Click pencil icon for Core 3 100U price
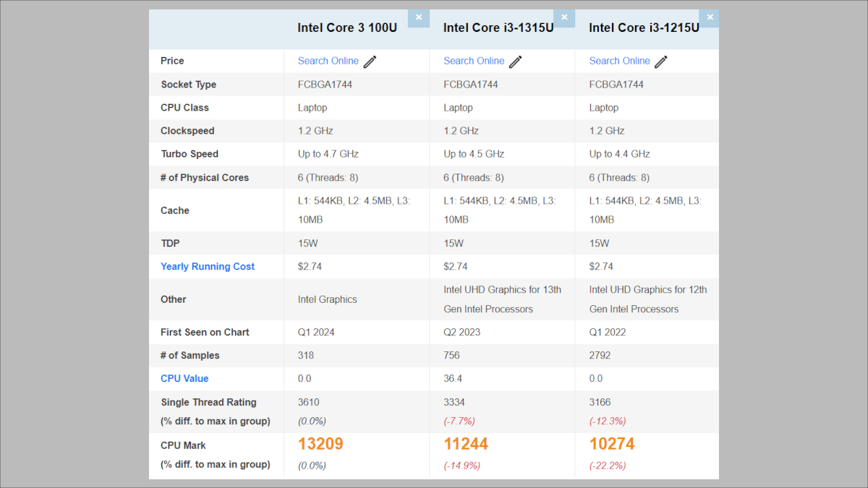Image resolution: width=868 pixels, height=488 pixels. [370, 61]
